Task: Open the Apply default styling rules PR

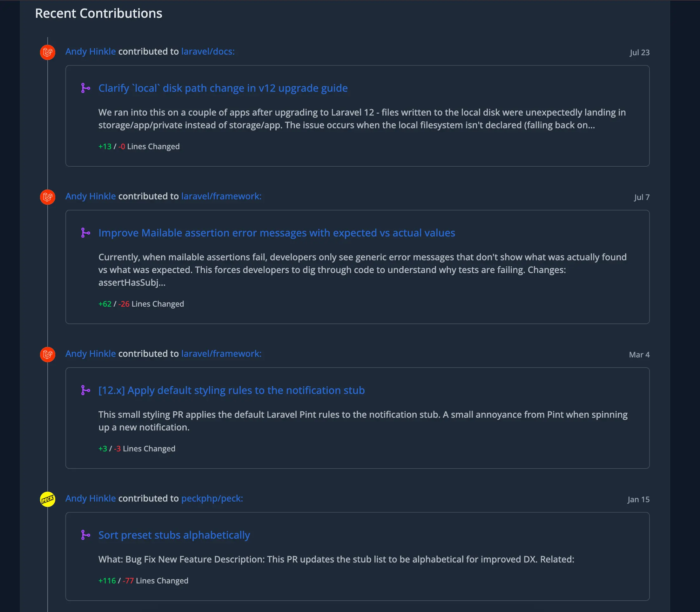Action: pos(231,390)
